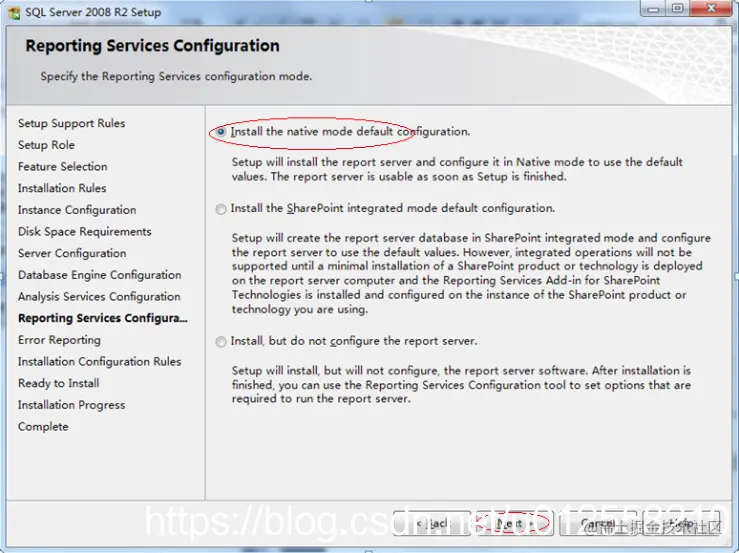Select Ready to Install step
Viewport: 739px width, 553px height.
click(58, 383)
